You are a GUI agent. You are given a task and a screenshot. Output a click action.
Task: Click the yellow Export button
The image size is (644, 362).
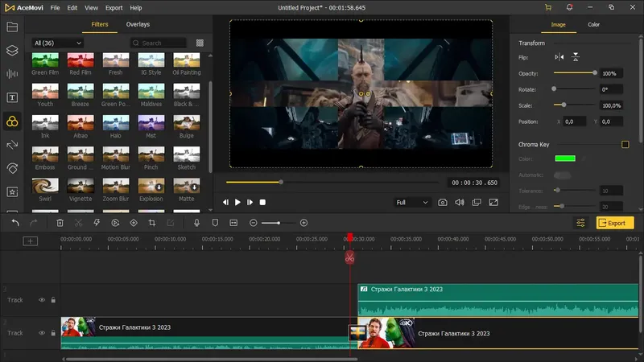coord(615,223)
